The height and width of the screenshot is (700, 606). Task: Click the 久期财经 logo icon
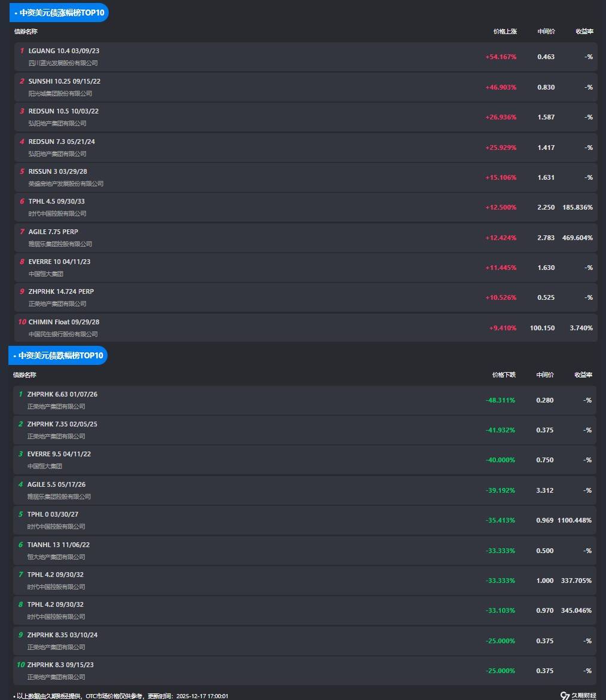pyautogui.click(x=565, y=695)
